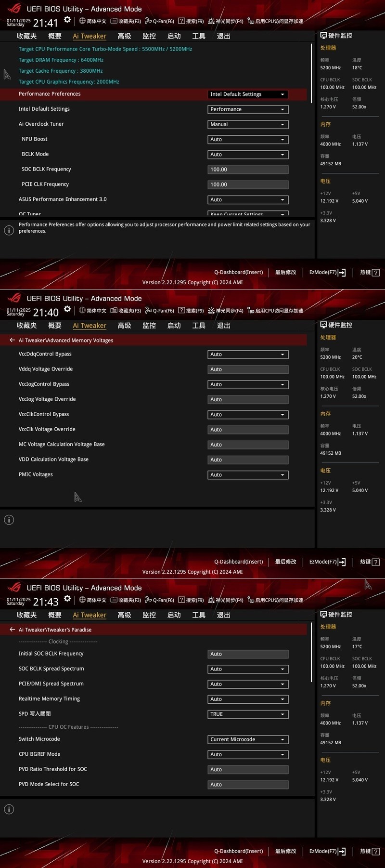Click EzMode(F7) in the 21:40 screen
Viewport: 385px width, 868px height.
click(327, 562)
